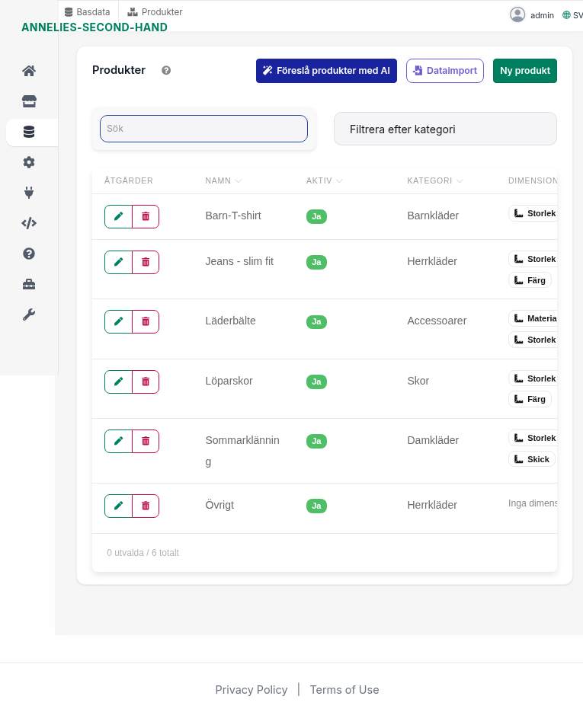Click the Produkter page heading
The width and height of the screenshot is (583, 728).
pyautogui.click(x=119, y=70)
